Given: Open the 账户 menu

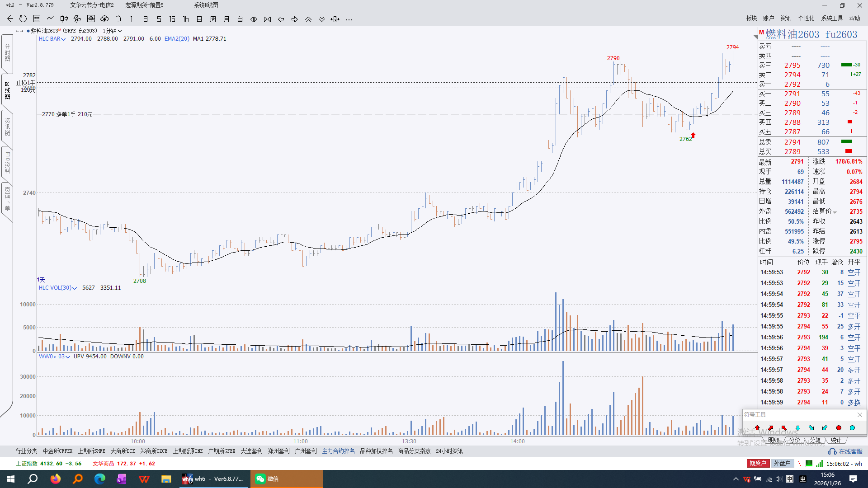Looking at the screenshot, I should [769, 18].
